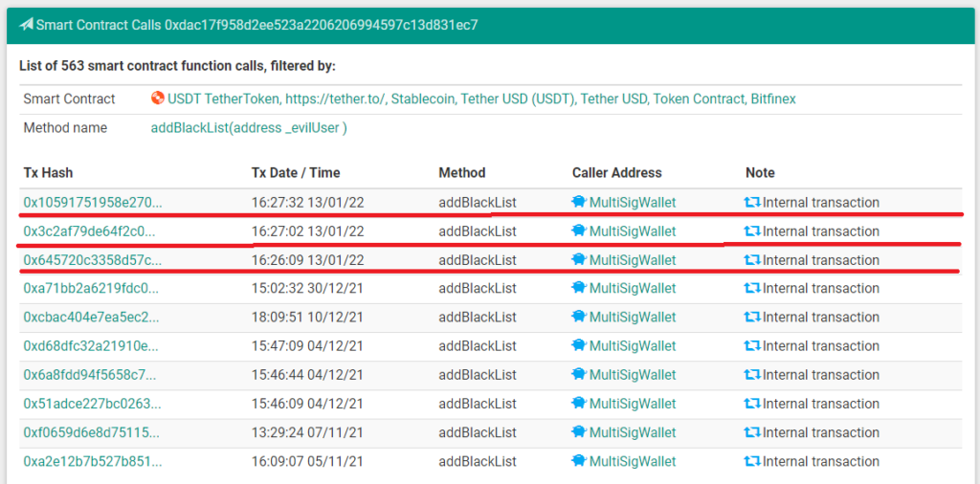Click the Note column header
Viewport: 980px width, 484px height.
click(x=760, y=172)
